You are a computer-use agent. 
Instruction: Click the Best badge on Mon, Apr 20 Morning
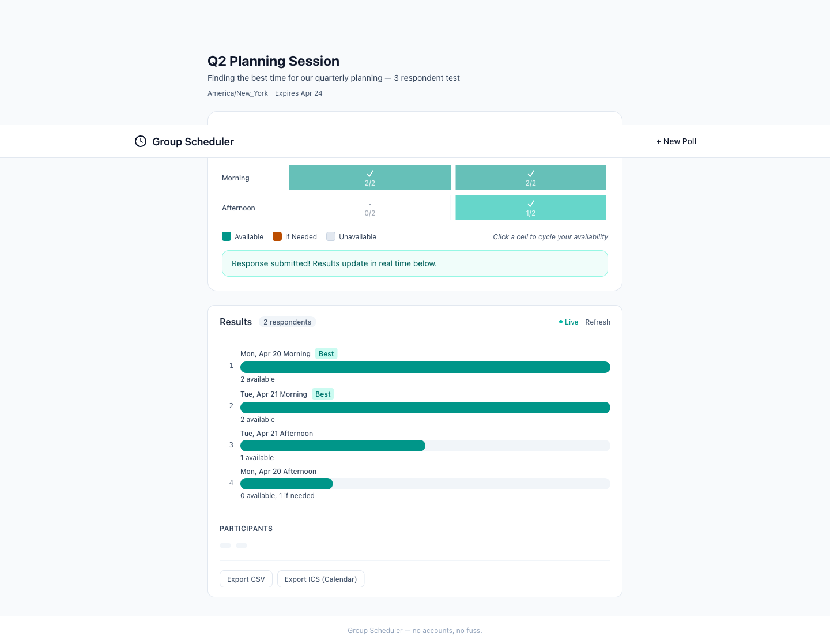click(x=326, y=354)
